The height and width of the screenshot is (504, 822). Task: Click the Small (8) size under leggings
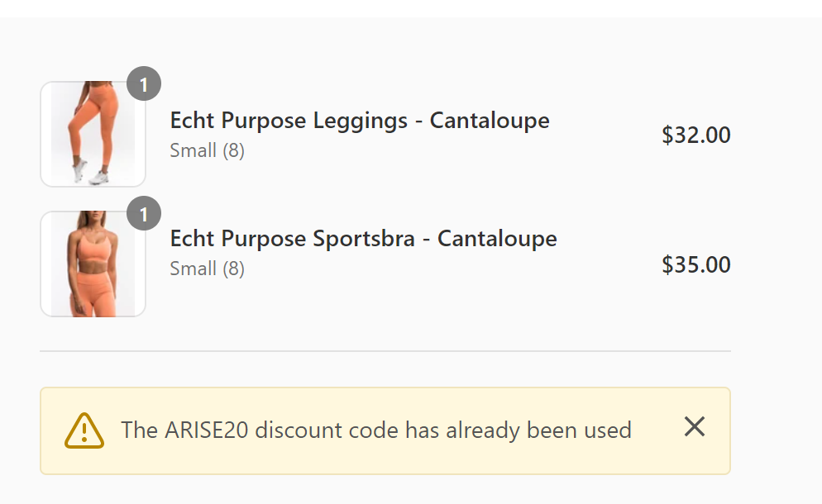point(207,151)
